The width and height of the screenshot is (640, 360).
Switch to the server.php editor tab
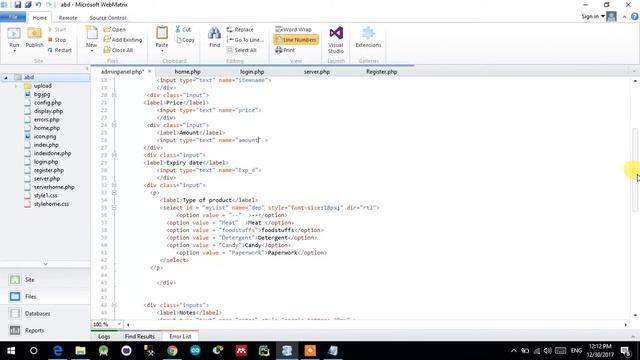click(317, 71)
